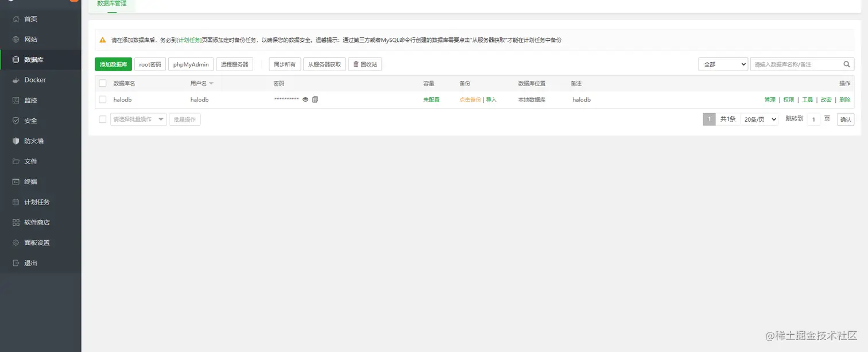
Task: Select the 数据库管理 tab
Action: click(112, 5)
